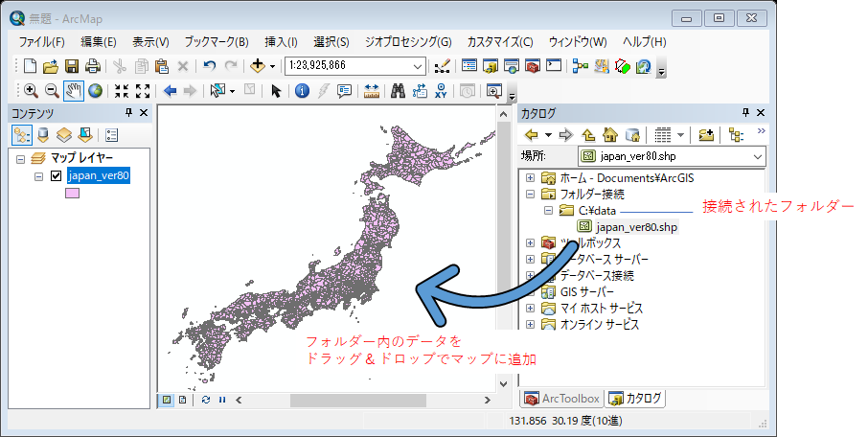The width and height of the screenshot is (868, 437).
Task: Switch to the ArcToolbox tab
Action: (x=561, y=399)
